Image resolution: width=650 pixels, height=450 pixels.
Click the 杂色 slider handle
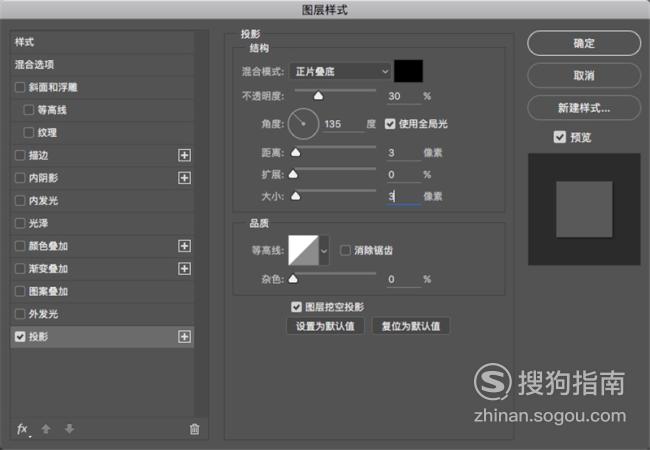coord(293,278)
